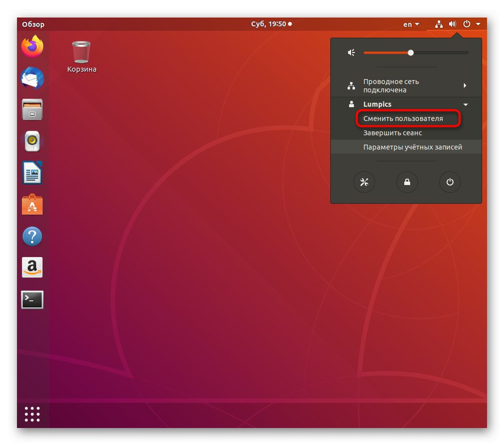Open the Обзор activities overview

tap(33, 24)
